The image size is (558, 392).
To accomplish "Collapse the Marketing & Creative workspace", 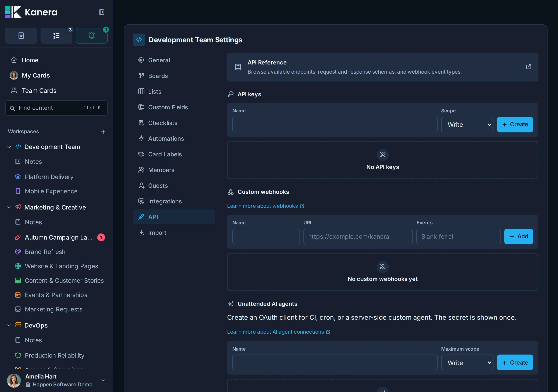I will (9, 207).
